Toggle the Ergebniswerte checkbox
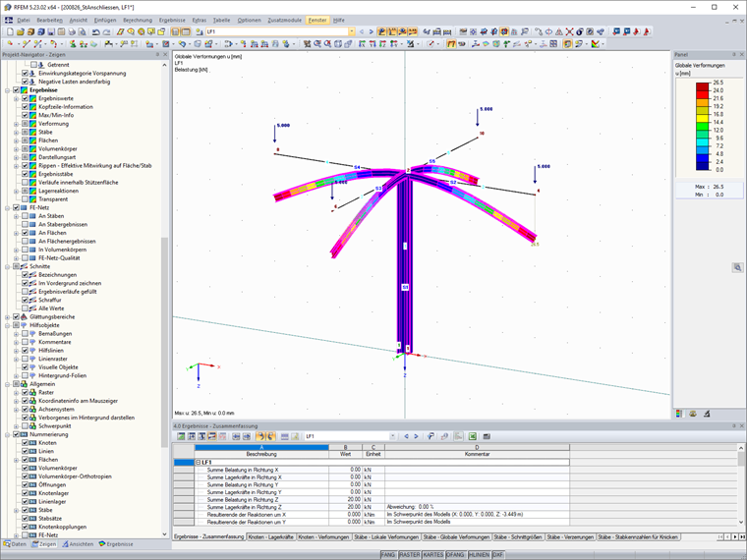 25,98
